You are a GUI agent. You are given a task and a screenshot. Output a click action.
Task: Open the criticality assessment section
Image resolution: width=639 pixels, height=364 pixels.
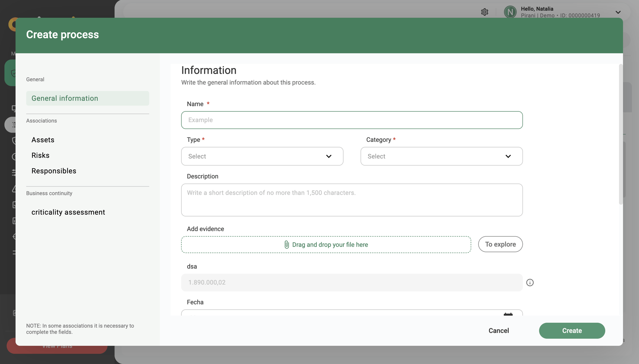tap(68, 212)
